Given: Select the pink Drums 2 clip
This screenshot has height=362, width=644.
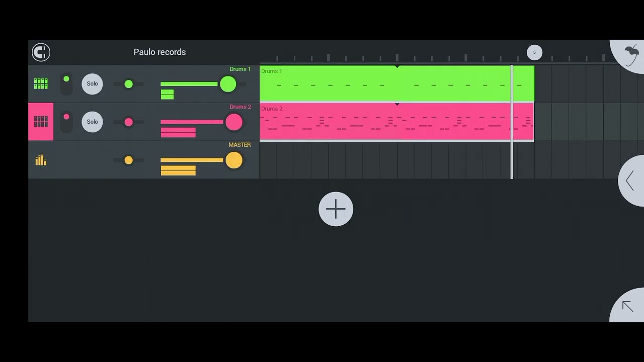Looking at the screenshot, I should (396, 122).
